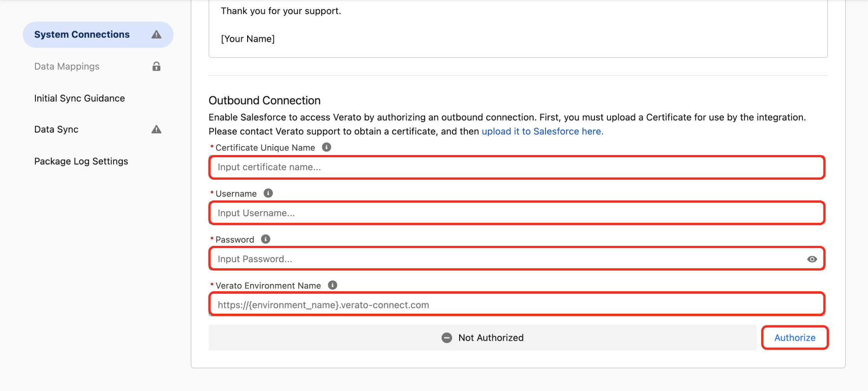Show info tooltip for Certificate Unique Name

327,147
